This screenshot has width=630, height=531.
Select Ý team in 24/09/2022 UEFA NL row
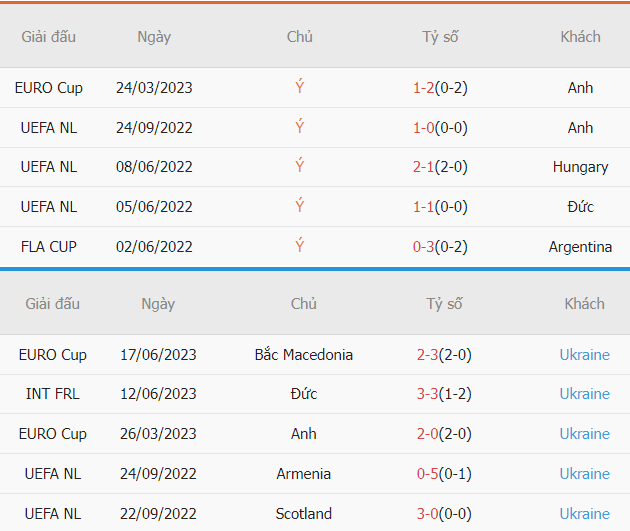tap(300, 127)
